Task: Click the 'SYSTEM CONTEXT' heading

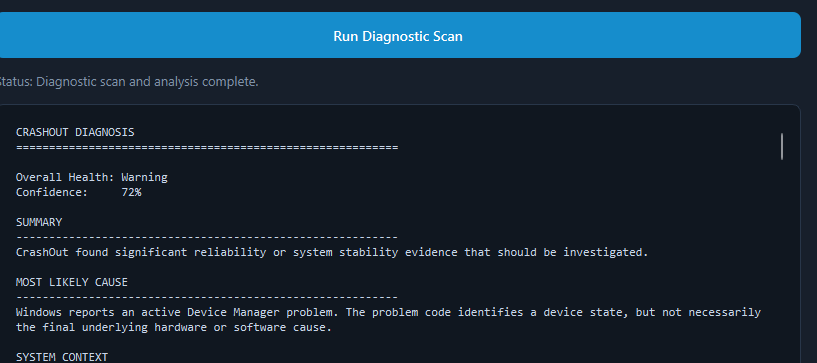Action: click(62, 357)
